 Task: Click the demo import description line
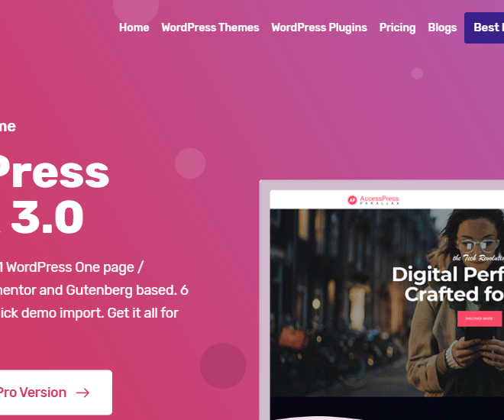point(89,313)
